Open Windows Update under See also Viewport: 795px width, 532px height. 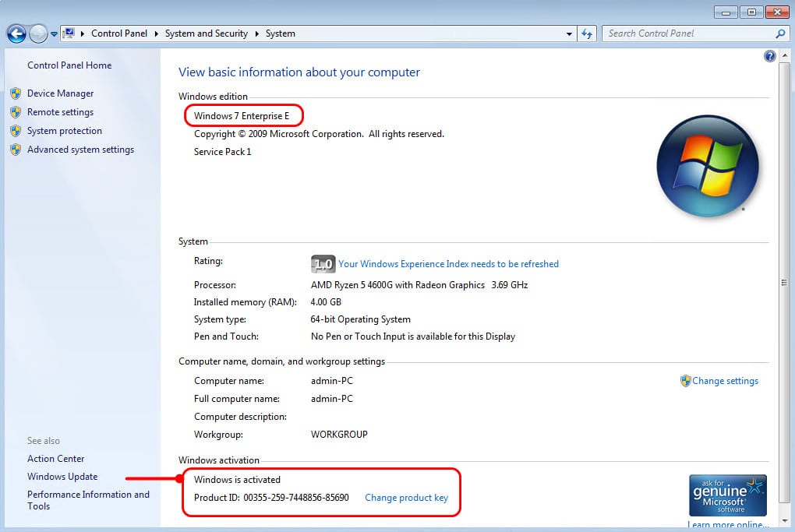(x=62, y=477)
